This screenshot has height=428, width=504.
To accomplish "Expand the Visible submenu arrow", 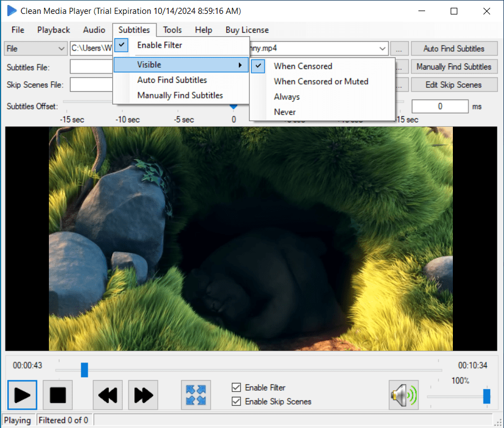I will point(240,65).
